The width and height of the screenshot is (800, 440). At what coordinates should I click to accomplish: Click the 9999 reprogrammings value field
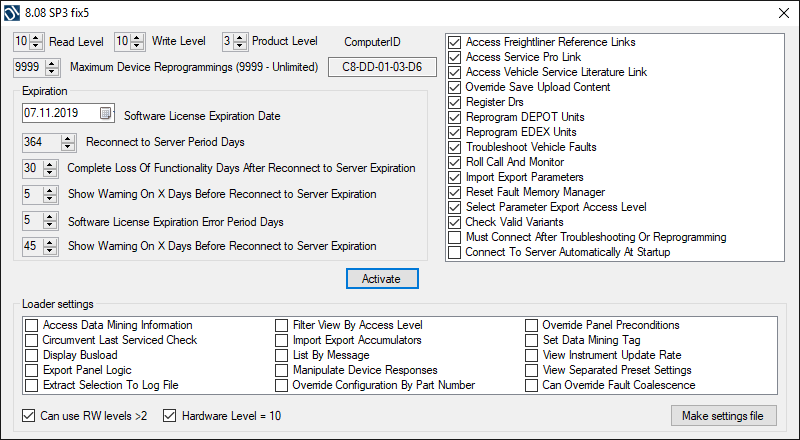30,67
